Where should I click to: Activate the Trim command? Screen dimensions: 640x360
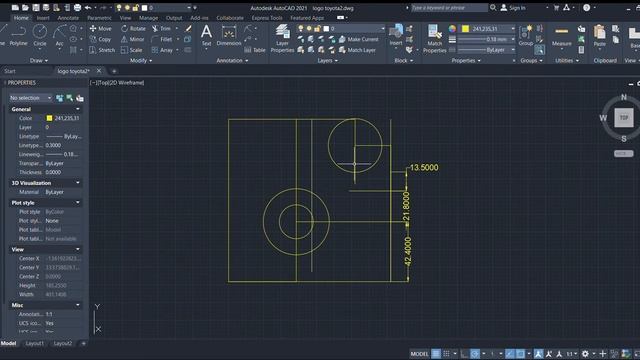[x=162, y=29]
